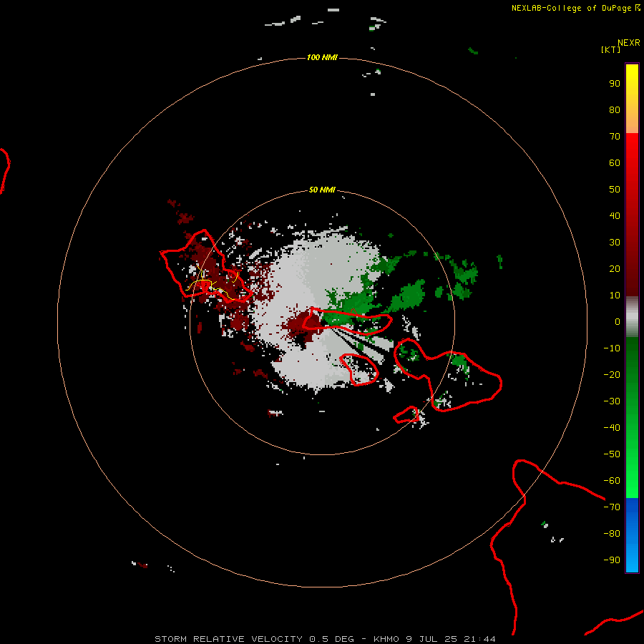This screenshot has width=644, height=644.
Task: Click the 70 value on velocity scale
Action: click(x=615, y=137)
